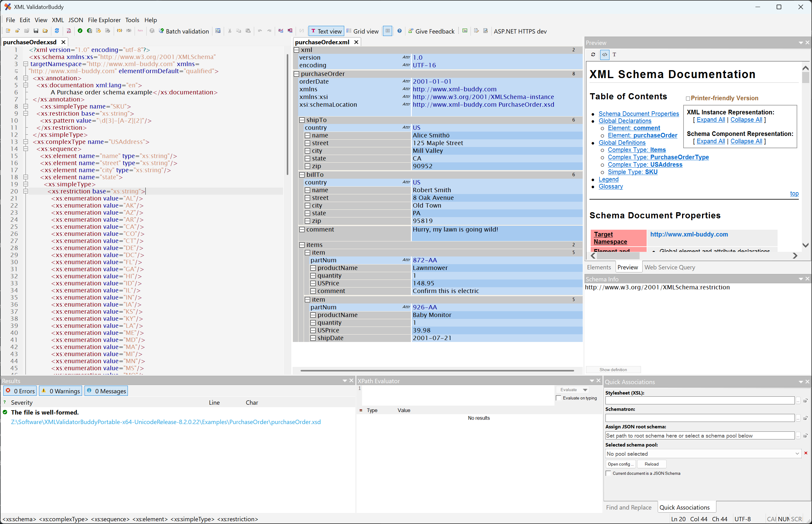Open the File Explorer menu

pyautogui.click(x=104, y=20)
